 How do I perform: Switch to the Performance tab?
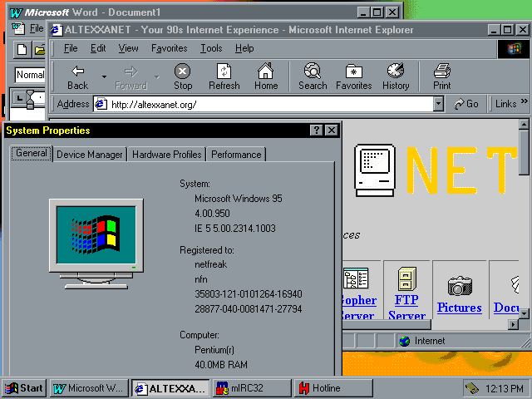click(x=236, y=155)
